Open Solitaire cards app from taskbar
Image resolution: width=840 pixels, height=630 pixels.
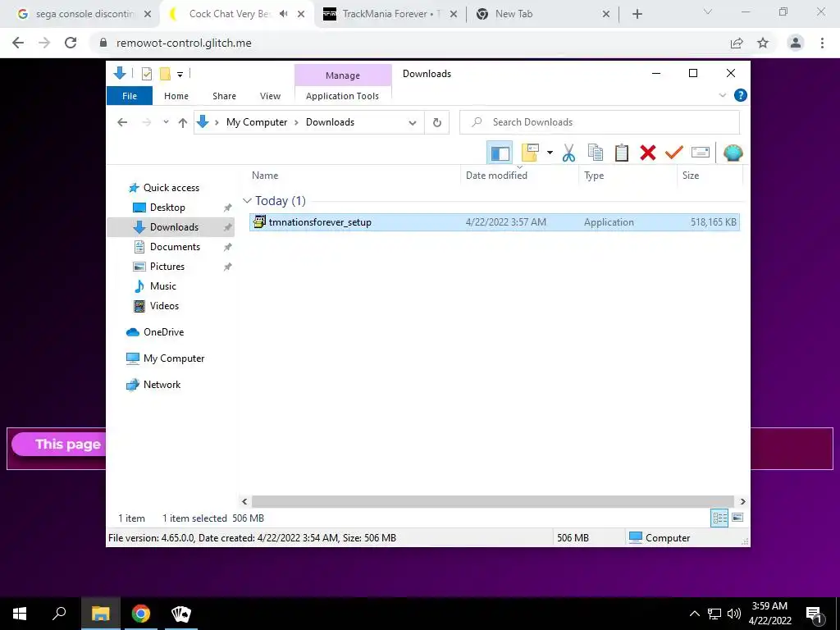click(181, 614)
